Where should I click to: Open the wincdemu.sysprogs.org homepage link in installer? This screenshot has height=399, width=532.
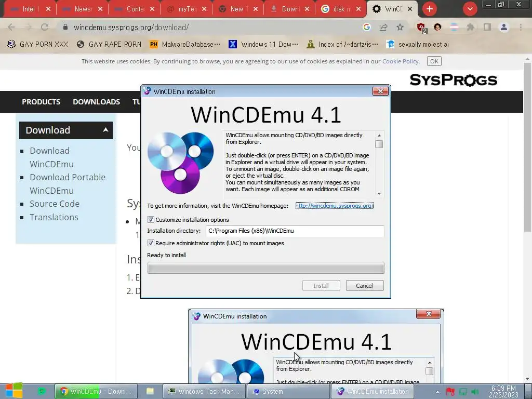point(334,206)
